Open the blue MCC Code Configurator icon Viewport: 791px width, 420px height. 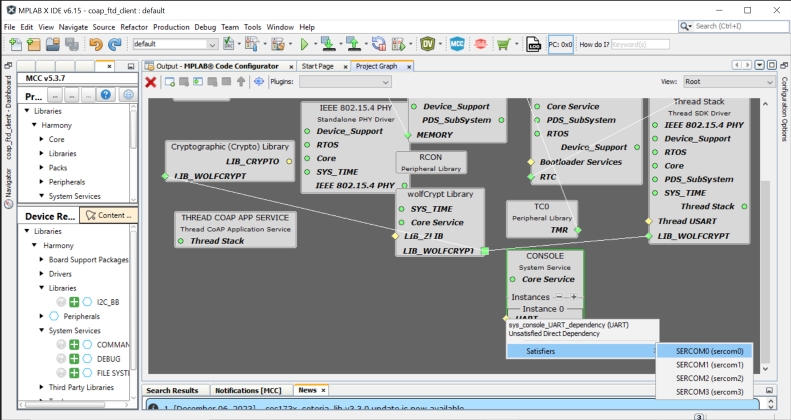[457, 44]
